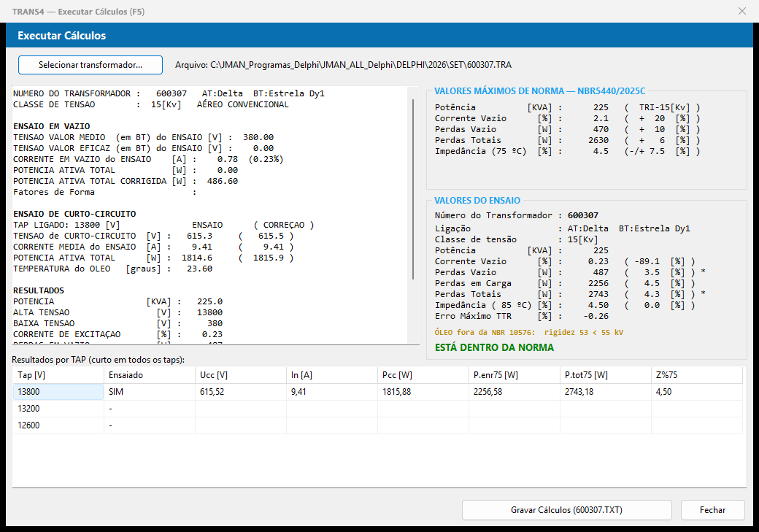Click the 1815,88 cell under Pcc [W]
The image size is (759, 532).
[423, 392]
